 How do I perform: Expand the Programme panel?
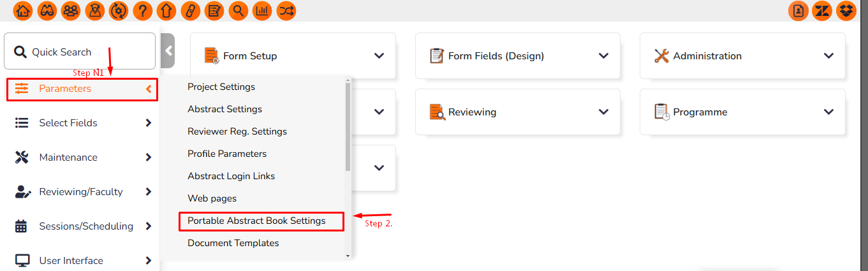pos(828,112)
